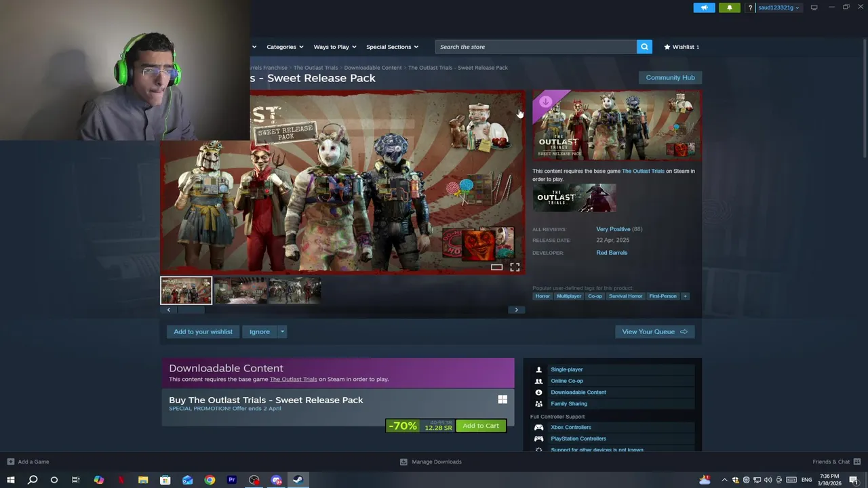Viewport: 868px width, 488px height.
Task: Select the second screenshot thumbnail
Action: (240, 291)
